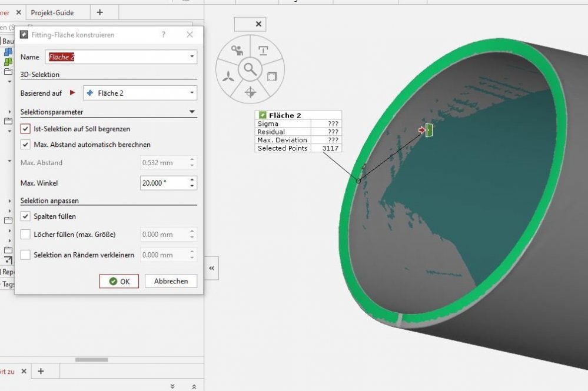Open the Basierend auf Fläche 2 dropdown
This screenshot has width=588, height=391.
(192, 93)
